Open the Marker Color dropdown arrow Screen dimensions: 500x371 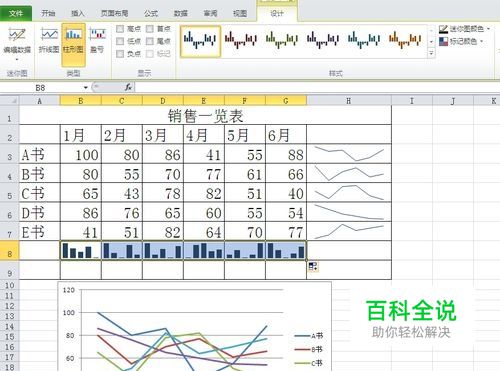coord(482,41)
